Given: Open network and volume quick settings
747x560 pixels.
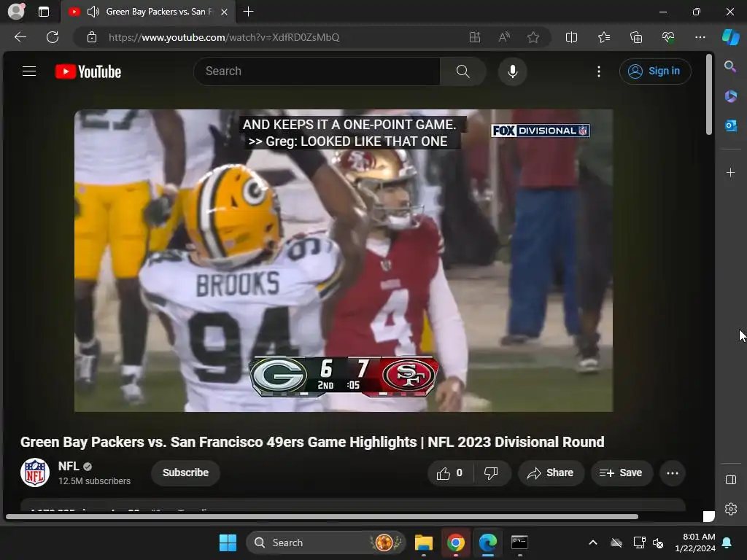Looking at the screenshot, I should (x=649, y=542).
